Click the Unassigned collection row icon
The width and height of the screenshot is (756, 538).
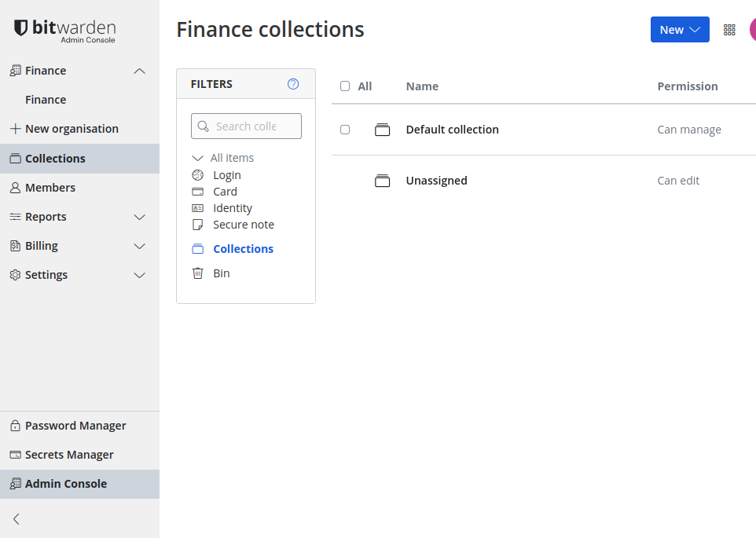[383, 181]
